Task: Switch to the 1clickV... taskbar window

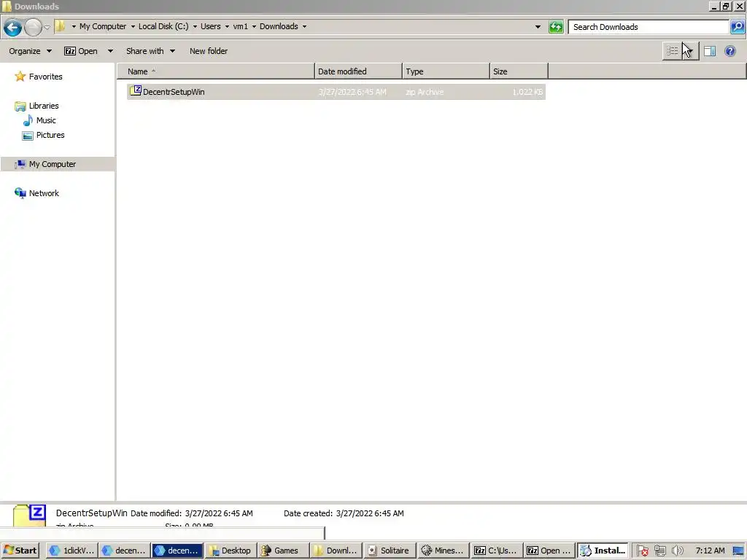Action: pos(72,551)
